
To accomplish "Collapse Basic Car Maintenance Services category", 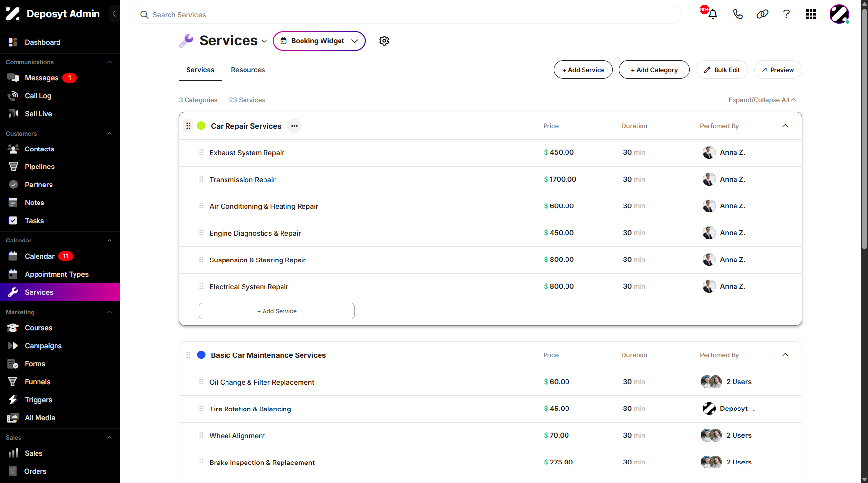I will pyautogui.click(x=785, y=355).
